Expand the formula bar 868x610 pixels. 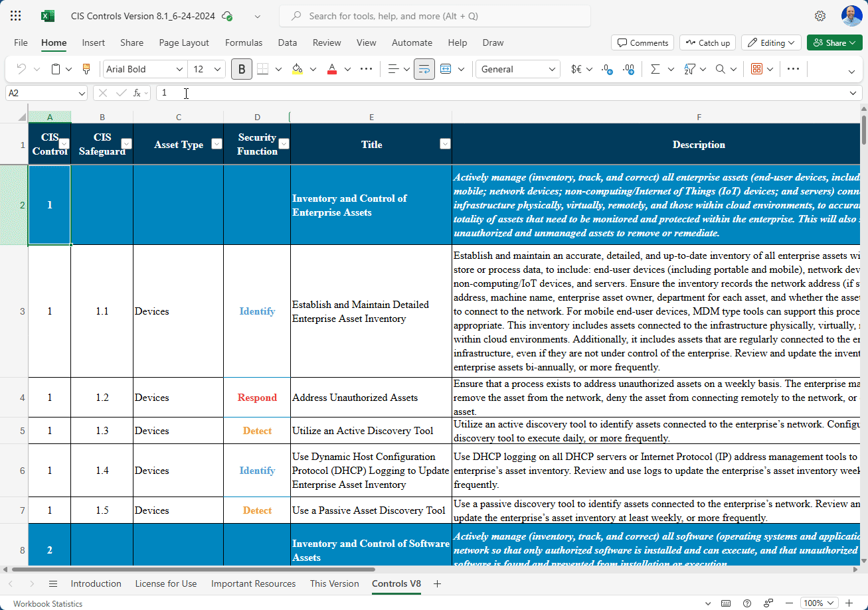pyautogui.click(x=853, y=94)
